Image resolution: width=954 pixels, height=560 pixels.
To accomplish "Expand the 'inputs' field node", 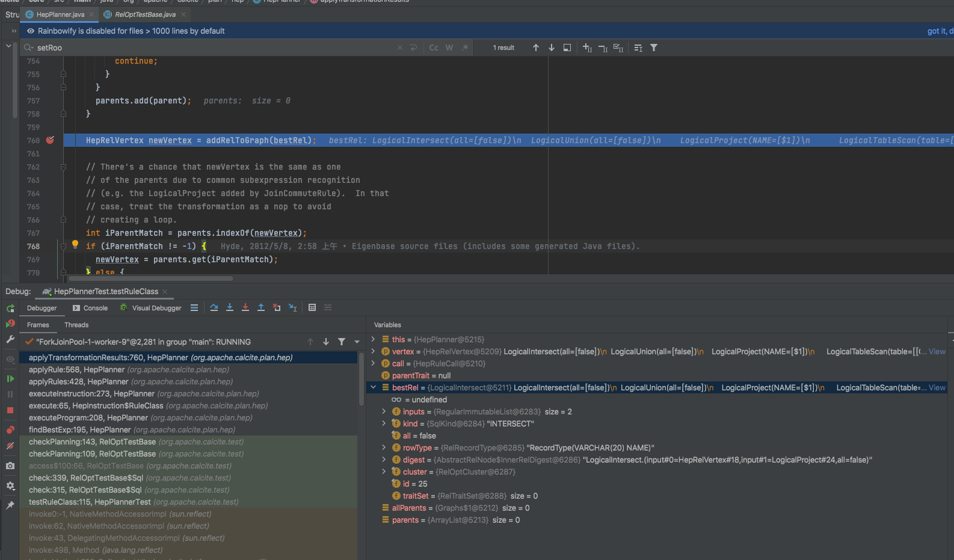I will tap(384, 411).
